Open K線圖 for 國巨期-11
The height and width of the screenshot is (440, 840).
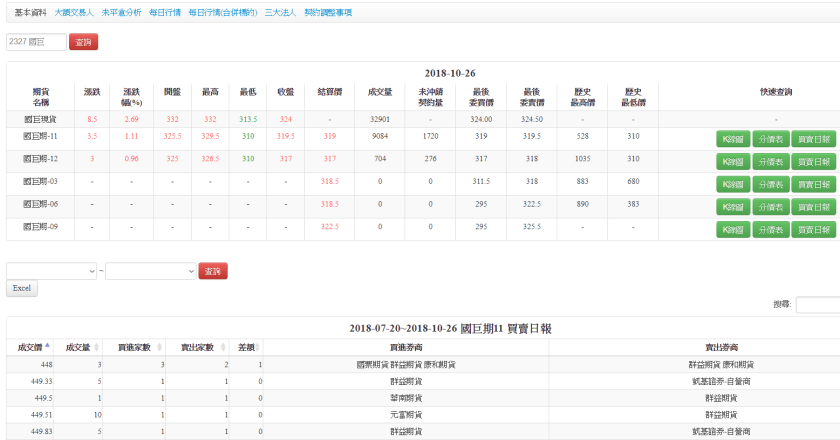[x=732, y=139]
